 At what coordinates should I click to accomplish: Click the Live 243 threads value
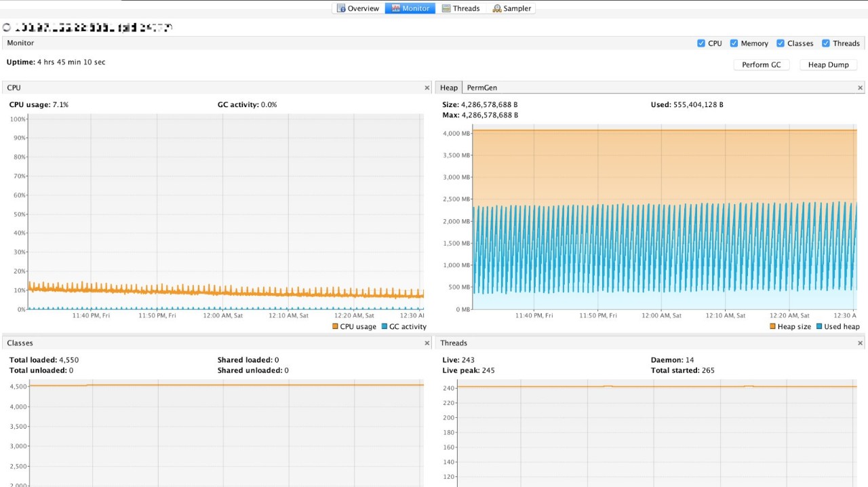(x=467, y=360)
